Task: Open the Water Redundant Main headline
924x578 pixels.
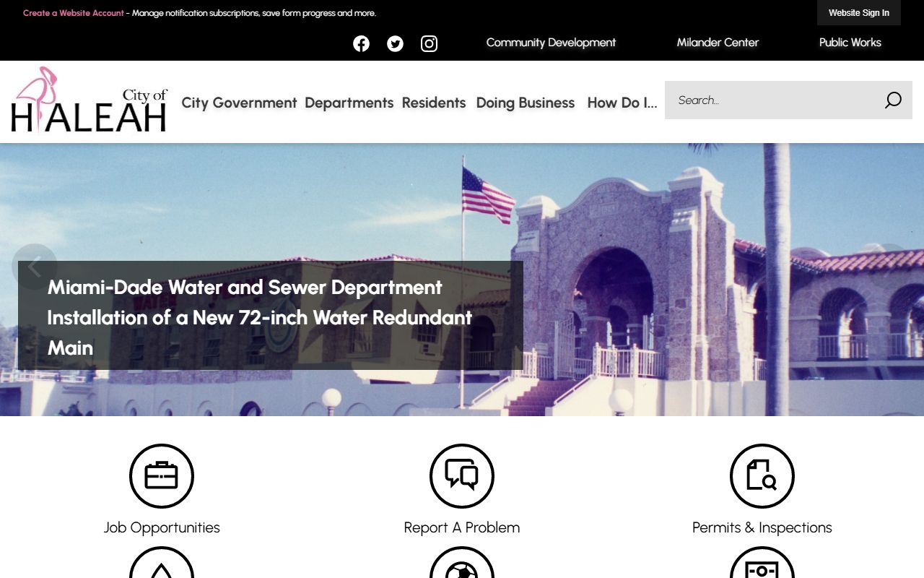Action: tap(260, 317)
